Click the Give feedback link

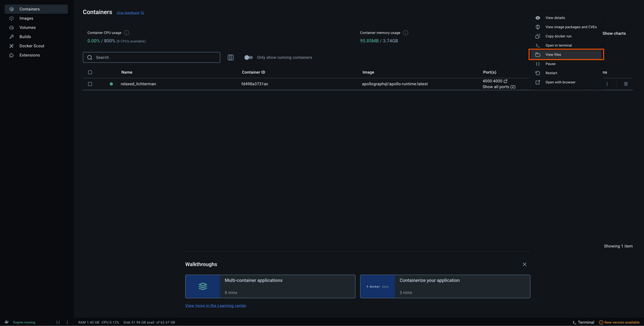(129, 13)
